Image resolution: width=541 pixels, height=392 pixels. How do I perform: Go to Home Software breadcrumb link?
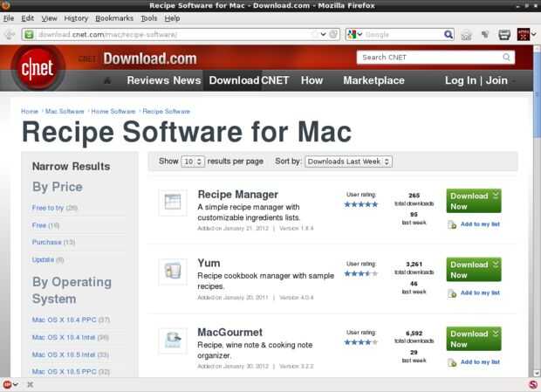113,112
